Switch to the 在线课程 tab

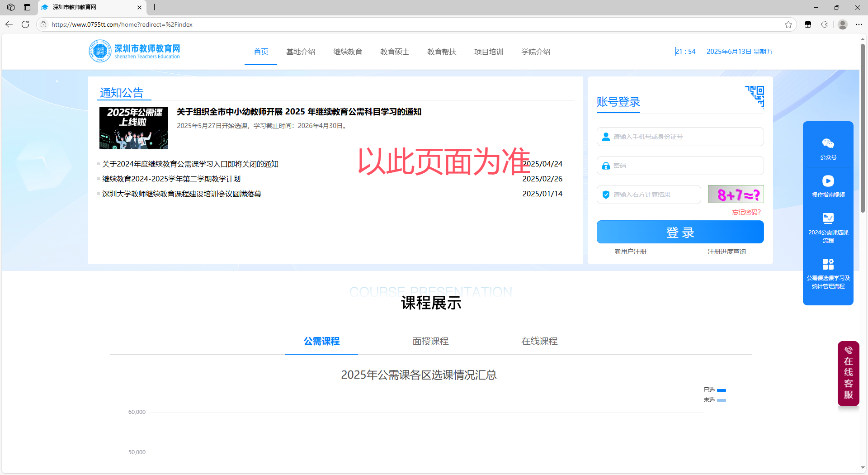[539, 341]
